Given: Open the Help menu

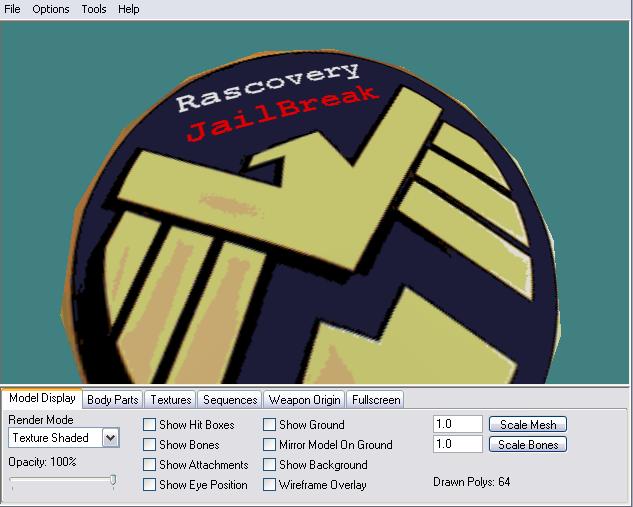Looking at the screenshot, I should 129,9.
